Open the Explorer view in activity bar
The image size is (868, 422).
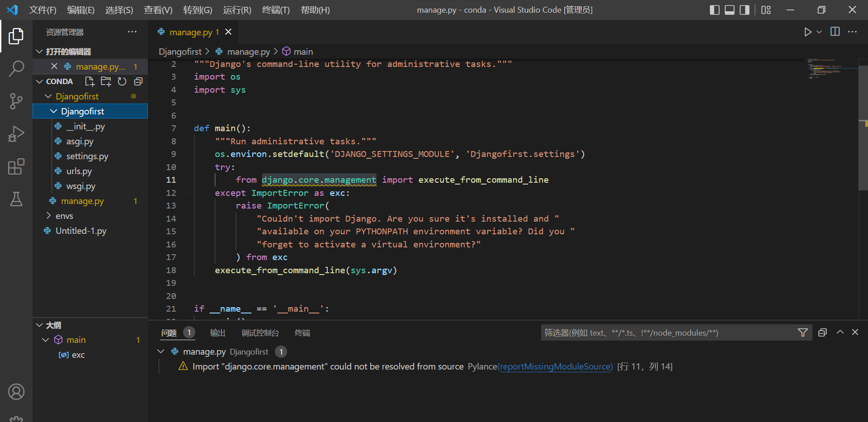point(16,36)
